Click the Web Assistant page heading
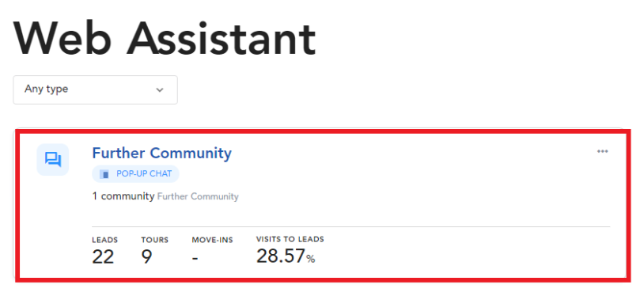The width and height of the screenshot is (644, 296). point(165,38)
